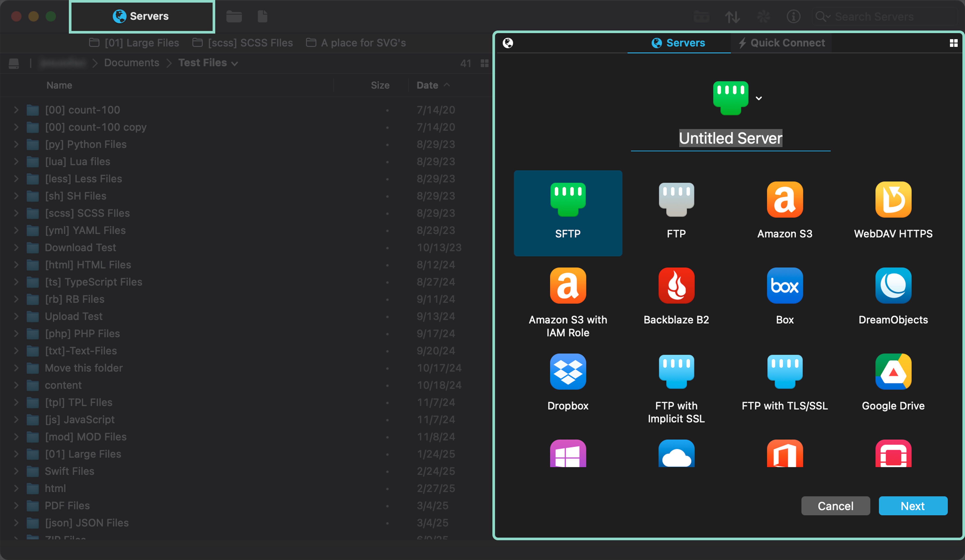This screenshot has height=560, width=965.
Task: Expand the [lua] Lua files folder
Action: pos(16,162)
